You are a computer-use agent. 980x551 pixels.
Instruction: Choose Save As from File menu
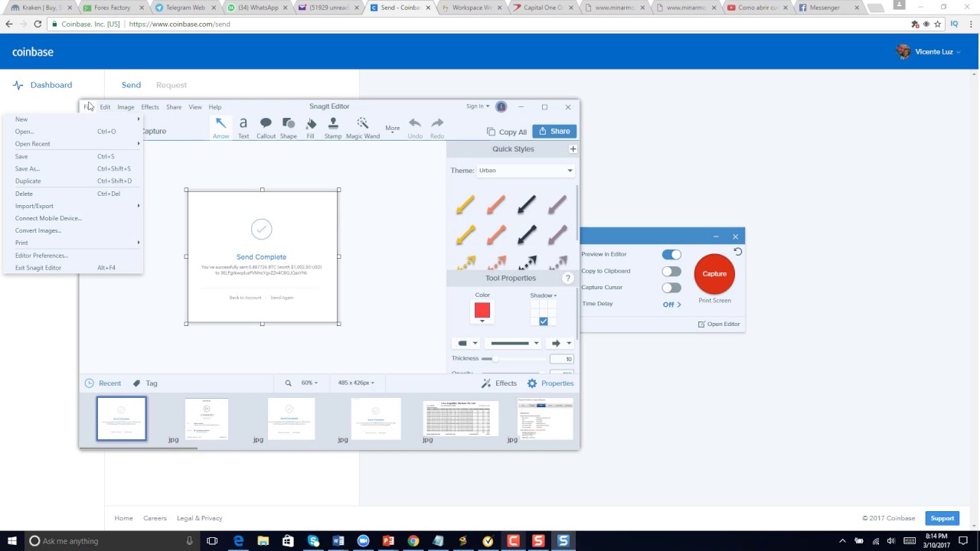tap(73, 169)
